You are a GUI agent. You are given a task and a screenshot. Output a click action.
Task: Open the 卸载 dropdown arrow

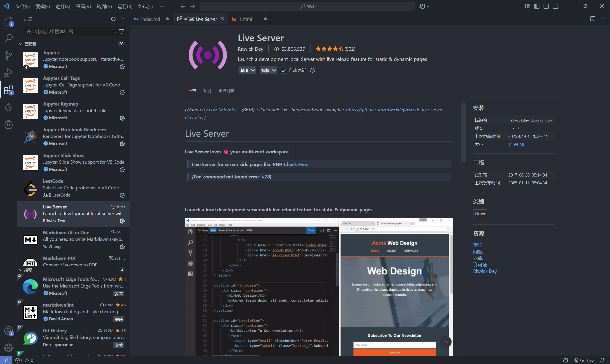[x=274, y=71]
